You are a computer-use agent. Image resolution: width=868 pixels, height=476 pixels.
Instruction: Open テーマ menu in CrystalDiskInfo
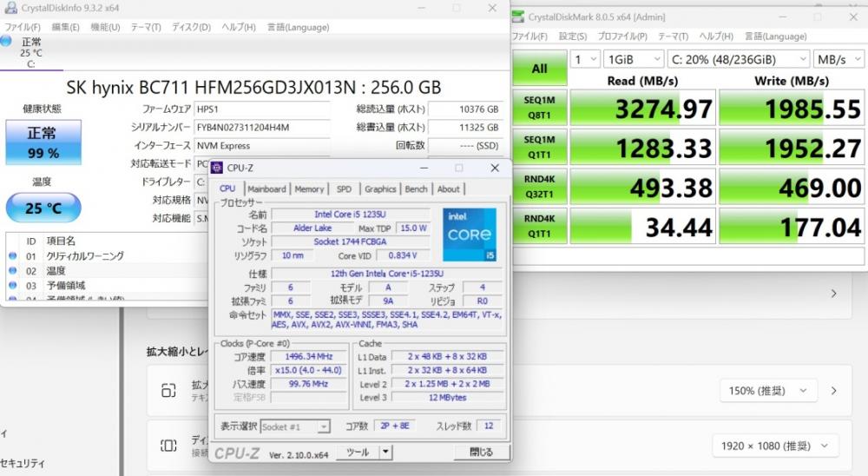146,27
